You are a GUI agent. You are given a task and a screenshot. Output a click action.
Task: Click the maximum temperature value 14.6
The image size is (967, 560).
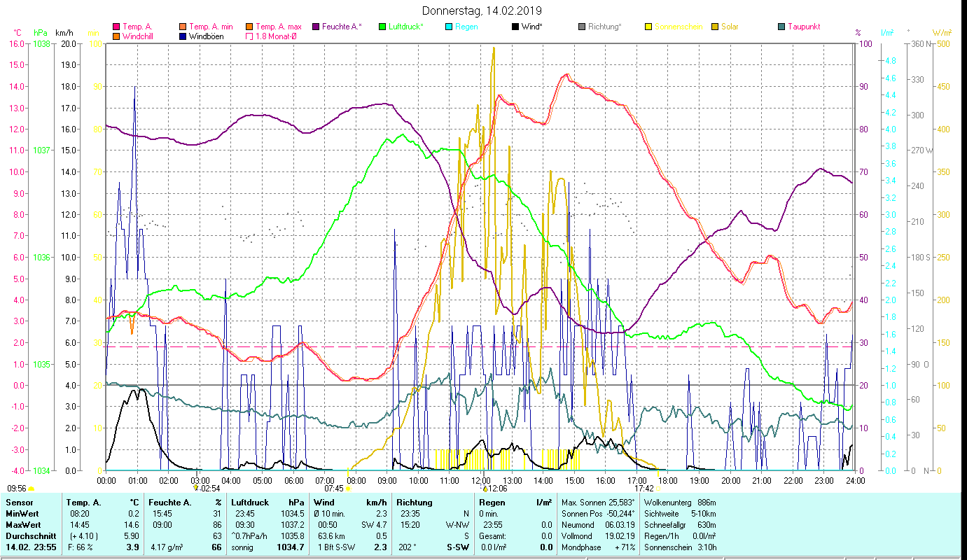[132, 525]
